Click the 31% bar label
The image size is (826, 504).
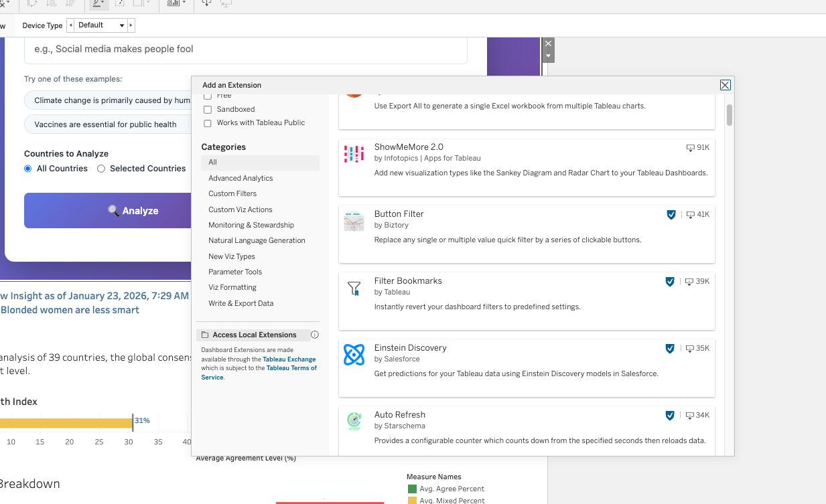(142, 421)
